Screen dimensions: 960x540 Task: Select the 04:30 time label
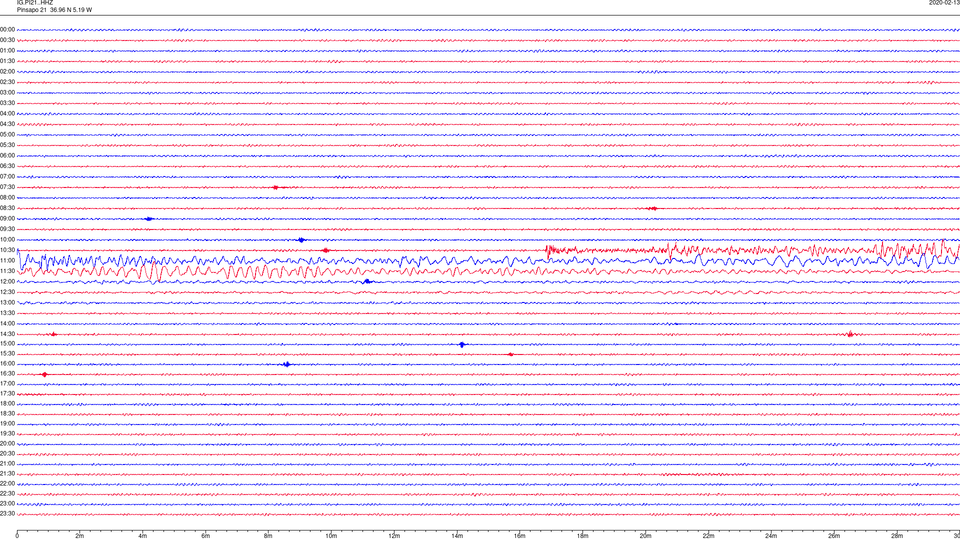point(7,124)
